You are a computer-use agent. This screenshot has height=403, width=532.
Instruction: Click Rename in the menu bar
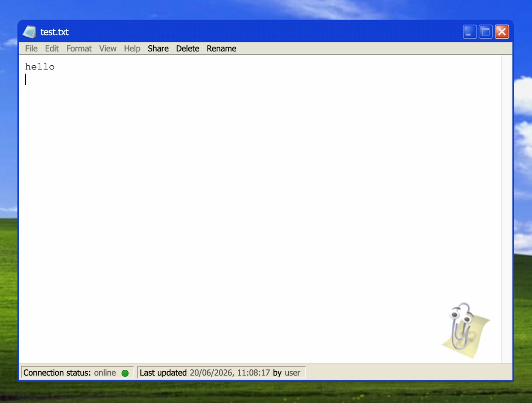pyautogui.click(x=222, y=49)
